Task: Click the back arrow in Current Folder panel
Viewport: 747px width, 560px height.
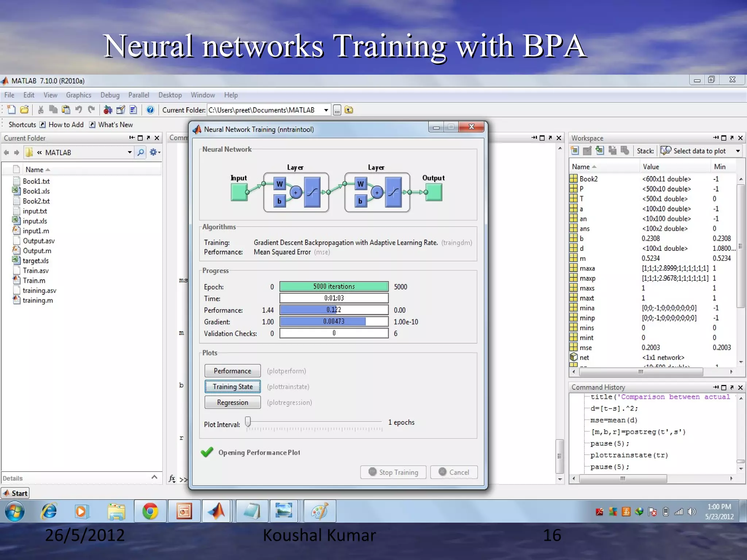Action: click(7, 152)
